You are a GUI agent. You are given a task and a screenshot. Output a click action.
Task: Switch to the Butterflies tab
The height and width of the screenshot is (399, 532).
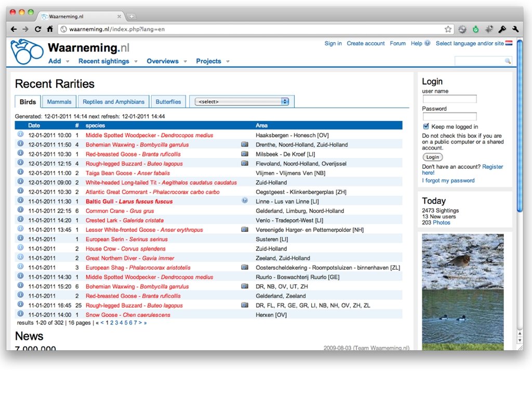click(168, 102)
